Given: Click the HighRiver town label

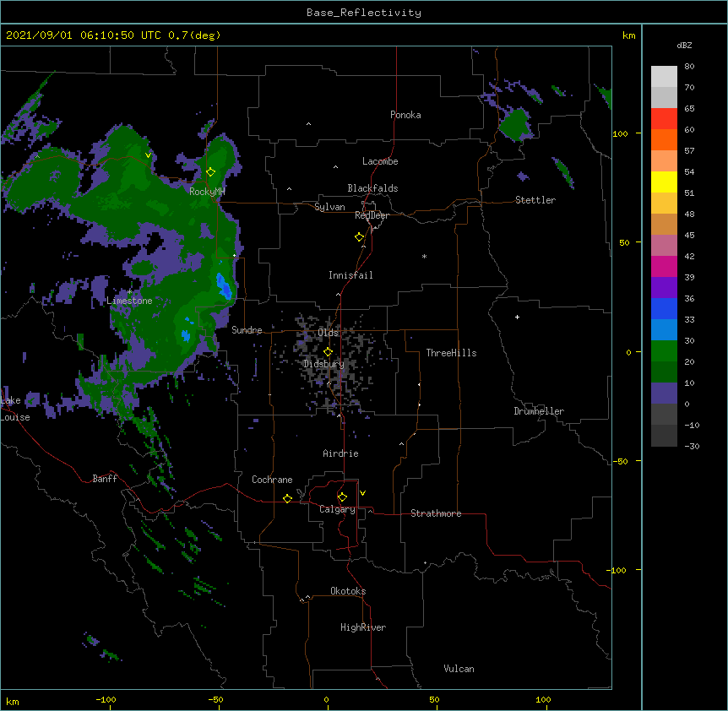Looking at the screenshot, I should [x=363, y=627].
